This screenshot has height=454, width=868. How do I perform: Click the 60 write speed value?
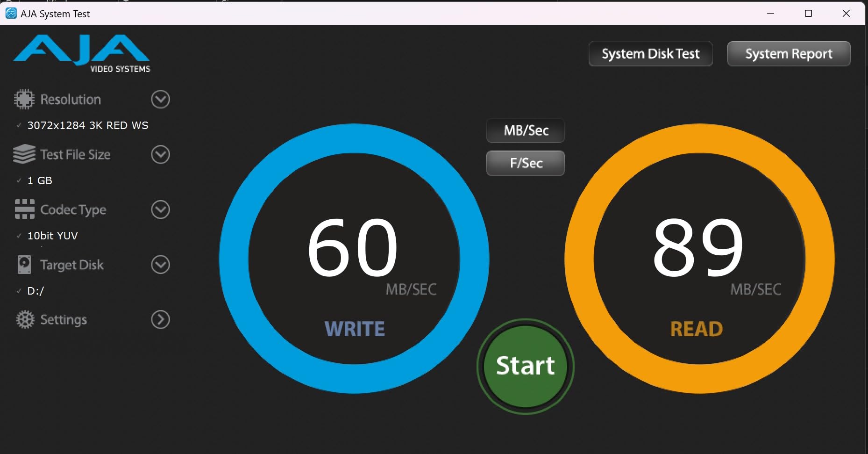[x=352, y=247]
